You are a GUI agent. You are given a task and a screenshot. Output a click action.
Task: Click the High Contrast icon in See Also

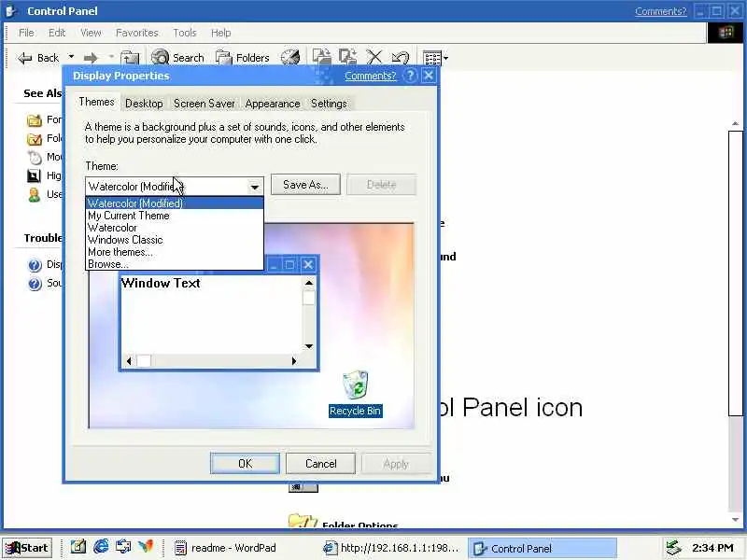(x=34, y=175)
